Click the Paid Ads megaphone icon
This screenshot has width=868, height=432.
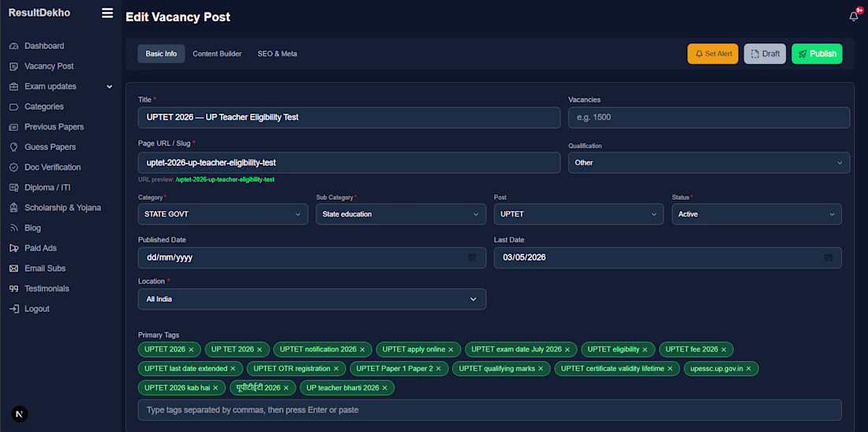[14, 248]
